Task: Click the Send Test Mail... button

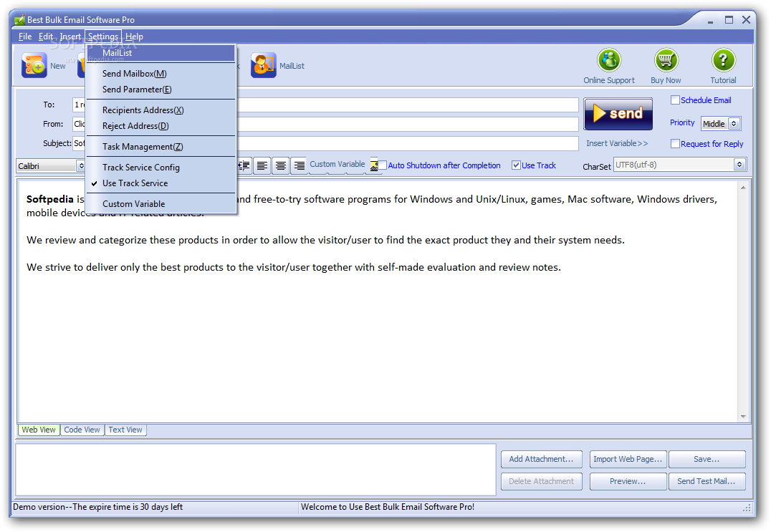Action: [x=707, y=481]
